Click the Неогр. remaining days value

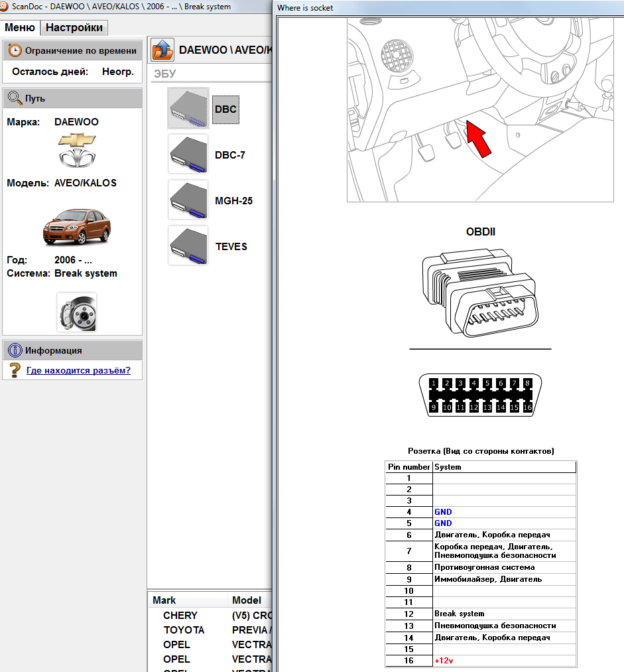[118, 72]
